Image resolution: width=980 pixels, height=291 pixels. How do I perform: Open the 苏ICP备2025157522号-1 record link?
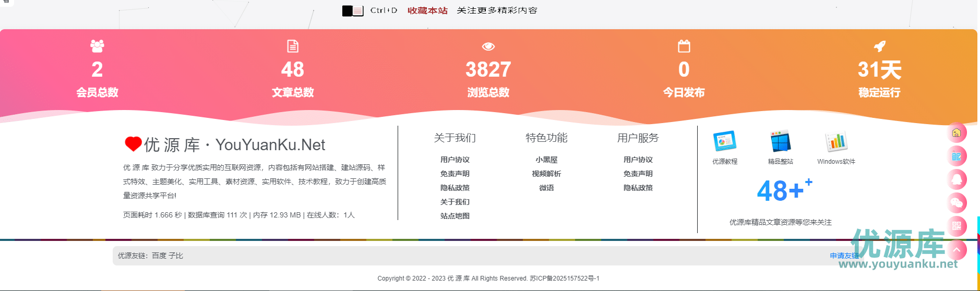coord(565,278)
